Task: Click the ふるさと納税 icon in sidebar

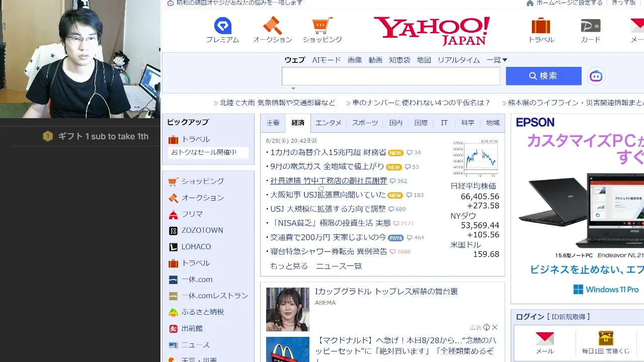Action: 173,313
